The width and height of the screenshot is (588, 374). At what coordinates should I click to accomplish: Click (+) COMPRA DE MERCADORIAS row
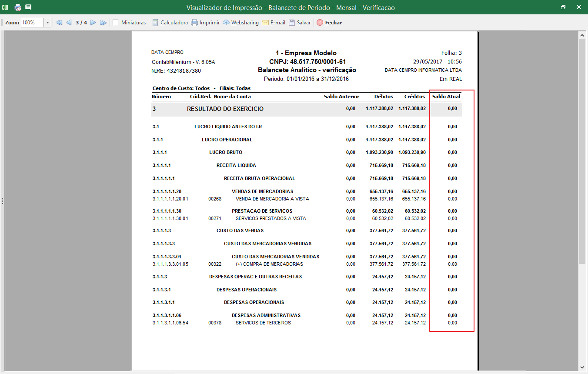coord(269,264)
